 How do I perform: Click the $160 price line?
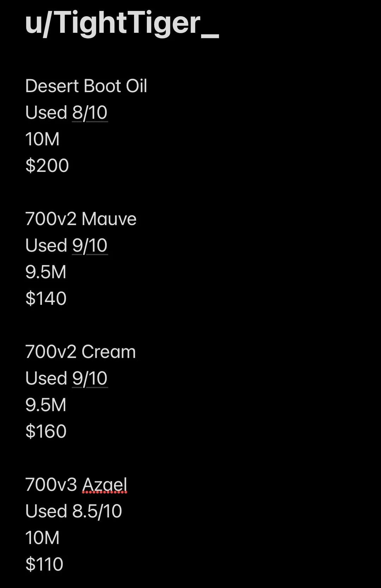click(x=46, y=431)
